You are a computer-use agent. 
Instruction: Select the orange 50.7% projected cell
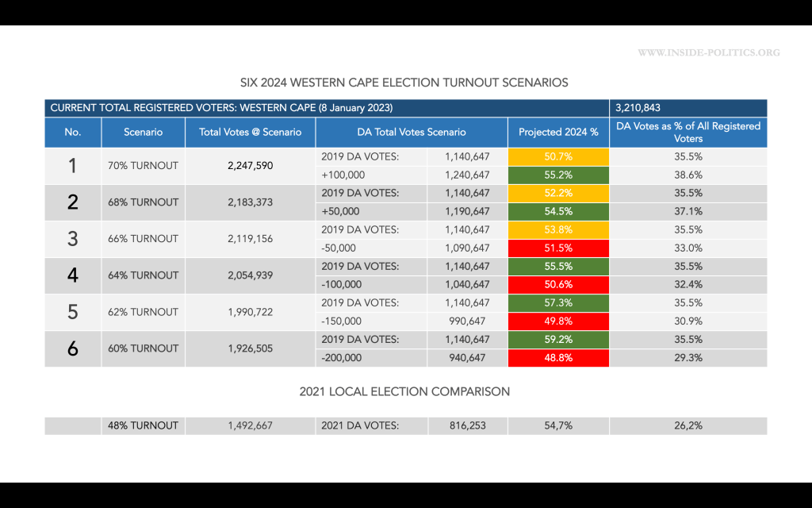(558, 157)
